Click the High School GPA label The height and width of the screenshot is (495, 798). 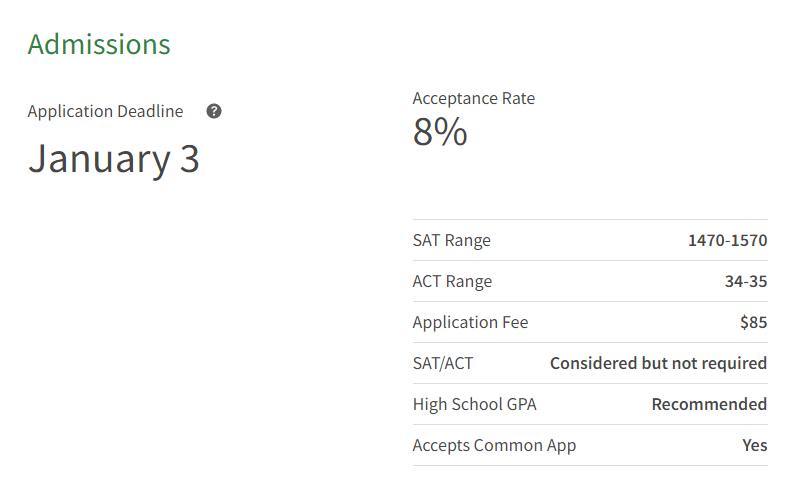tap(474, 404)
